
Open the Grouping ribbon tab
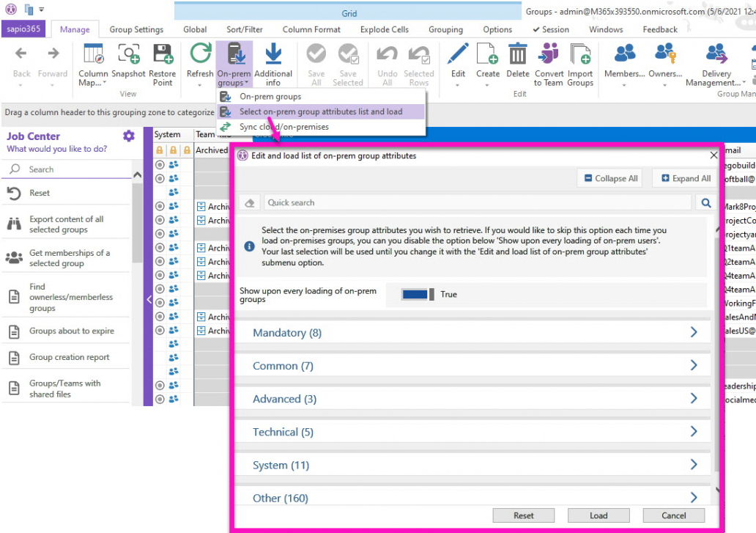point(445,29)
